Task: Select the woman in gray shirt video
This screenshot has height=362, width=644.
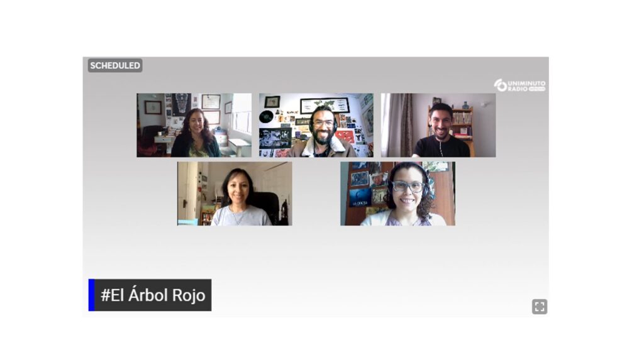Action: click(x=235, y=194)
